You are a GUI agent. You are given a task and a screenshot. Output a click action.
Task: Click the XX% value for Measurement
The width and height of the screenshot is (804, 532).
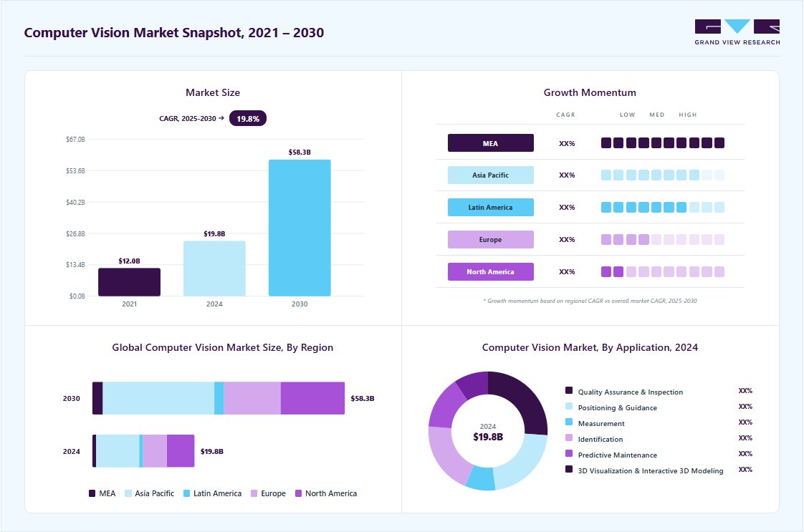click(x=745, y=422)
